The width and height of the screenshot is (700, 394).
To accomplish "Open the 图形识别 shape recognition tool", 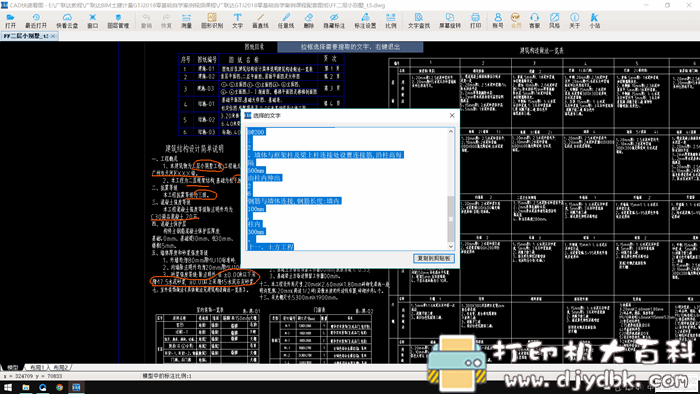I will (212, 21).
